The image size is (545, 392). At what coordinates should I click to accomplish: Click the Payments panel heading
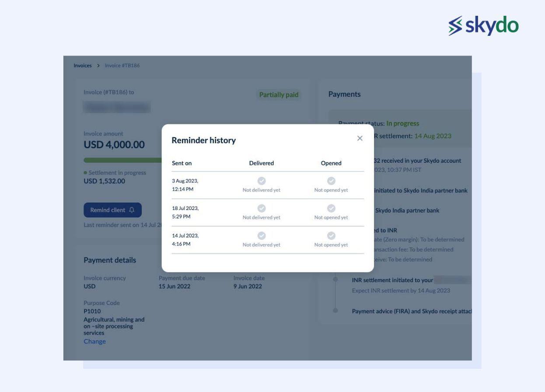click(x=344, y=94)
